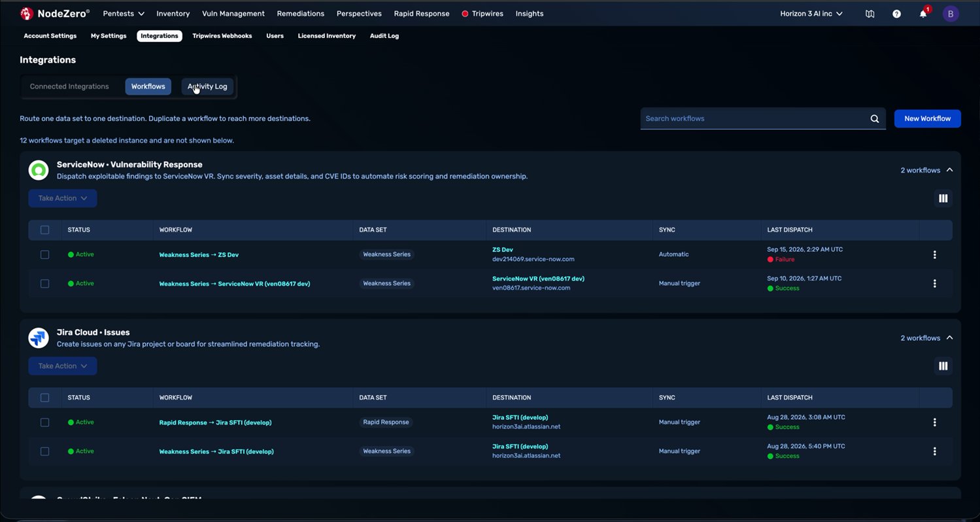Viewport: 980px width, 522px height.
Task: Open the Perspectives menu
Action: point(359,14)
